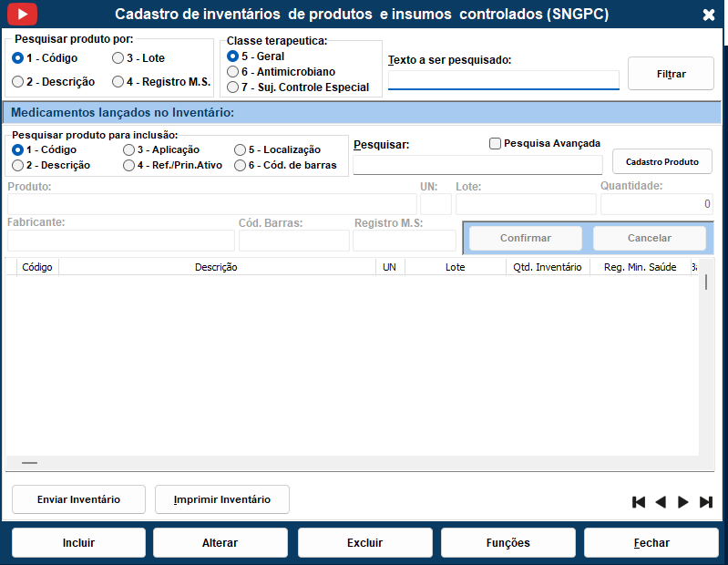Print inventory with Imprimir Inventário
This screenshot has width=728, height=565.
222,499
